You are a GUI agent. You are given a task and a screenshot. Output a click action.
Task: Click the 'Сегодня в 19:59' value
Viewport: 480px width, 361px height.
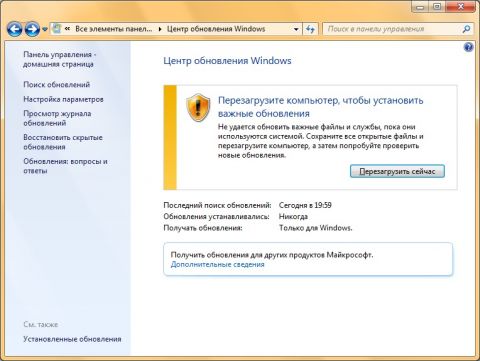[x=305, y=205]
